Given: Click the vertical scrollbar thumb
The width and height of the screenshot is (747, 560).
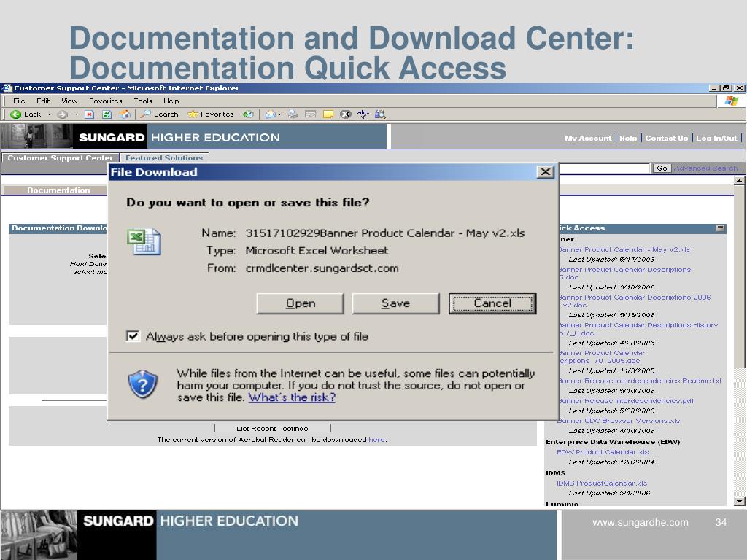Looking at the screenshot, I should pos(739,276).
